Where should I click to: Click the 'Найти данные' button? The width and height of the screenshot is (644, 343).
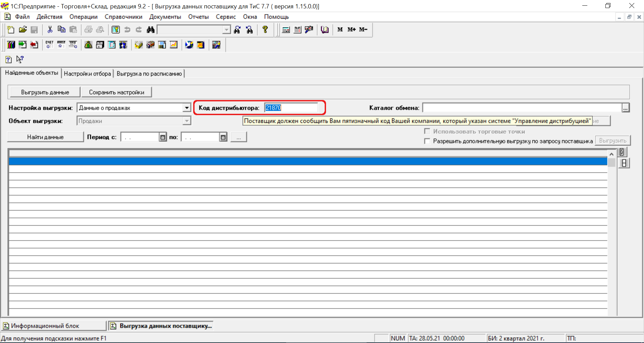(45, 137)
